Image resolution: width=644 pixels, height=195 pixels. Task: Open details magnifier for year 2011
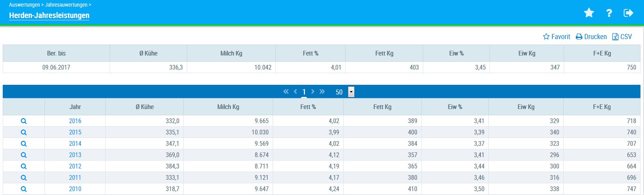[24, 178]
